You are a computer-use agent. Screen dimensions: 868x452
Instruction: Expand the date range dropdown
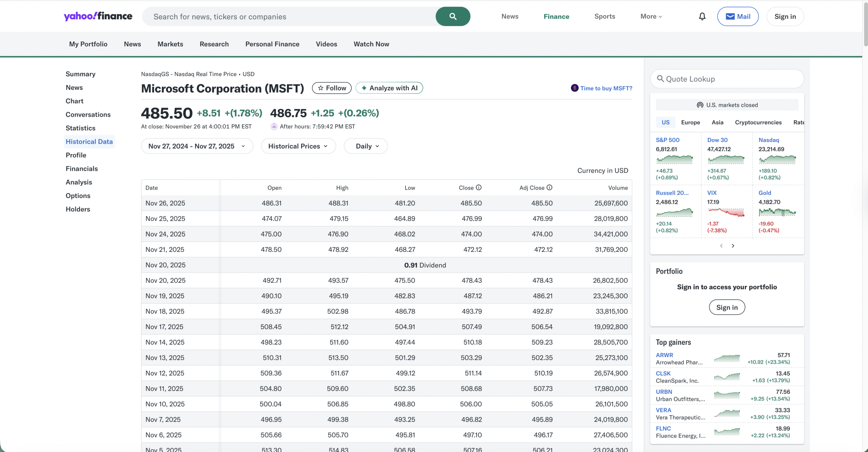click(x=197, y=146)
